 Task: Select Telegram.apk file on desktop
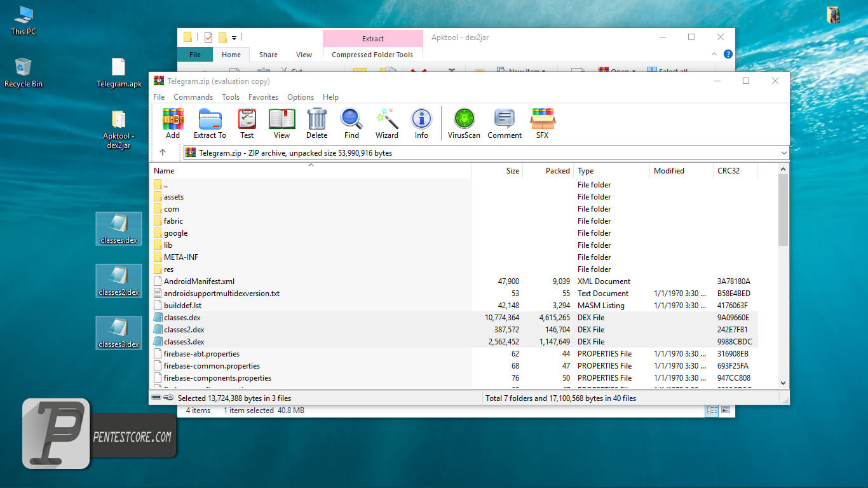(119, 72)
